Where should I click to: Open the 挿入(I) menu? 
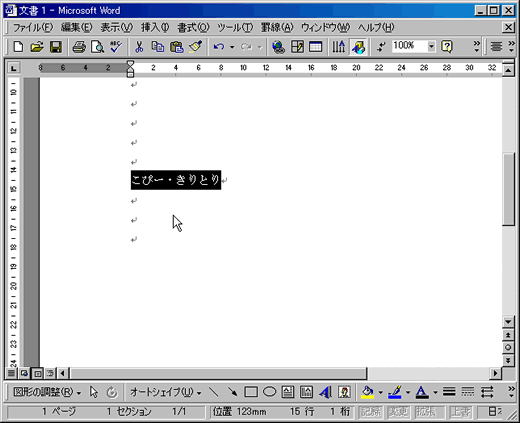[x=155, y=27]
